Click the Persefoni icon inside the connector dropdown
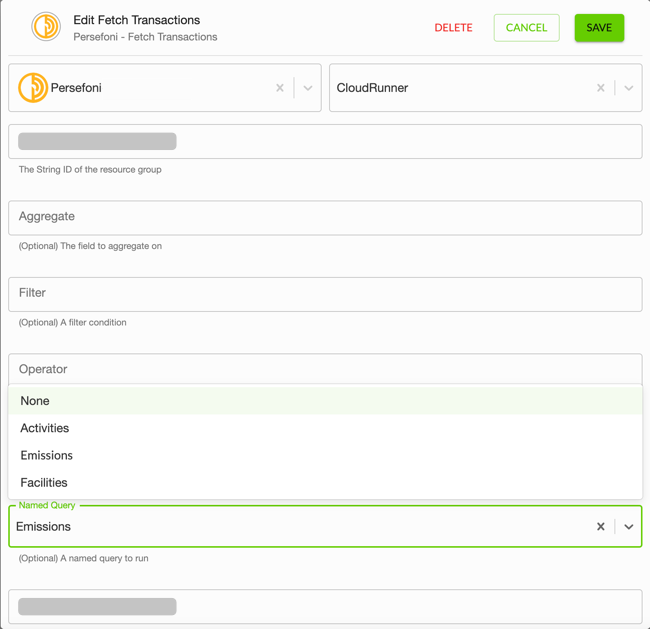Viewport: 650px width, 629px height. (x=33, y=87)
